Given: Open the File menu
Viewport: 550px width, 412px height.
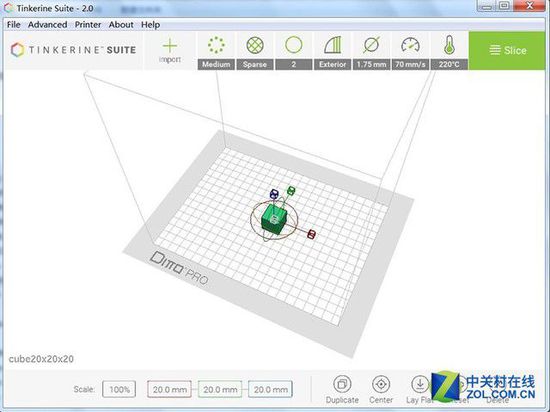Looking at the screenshot, I should (x=14, y=25).
